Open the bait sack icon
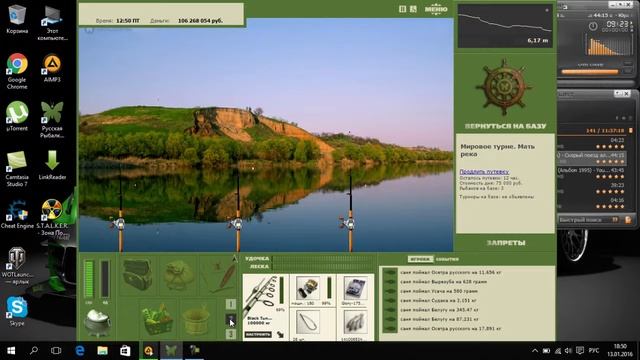This screenshot has height=360, width=640. 178,276
